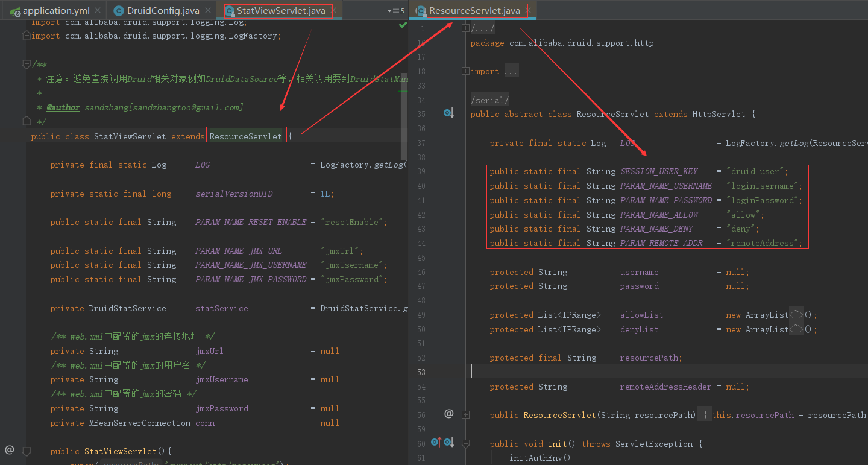Click the jmxUrl field name
The image size is (868, 465).
[209, 351]
